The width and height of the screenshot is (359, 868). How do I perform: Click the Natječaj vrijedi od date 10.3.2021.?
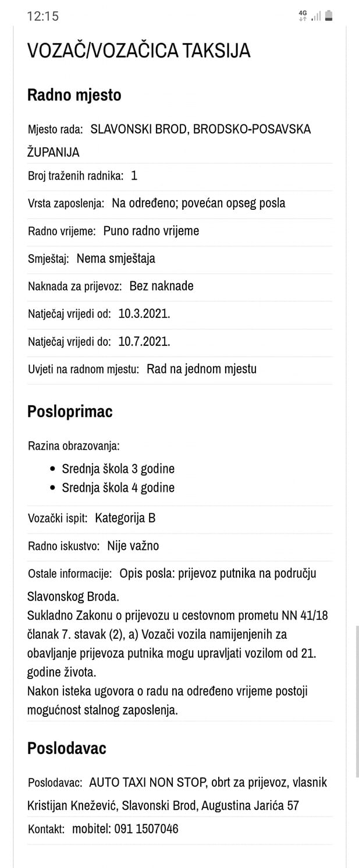[144, 314]
